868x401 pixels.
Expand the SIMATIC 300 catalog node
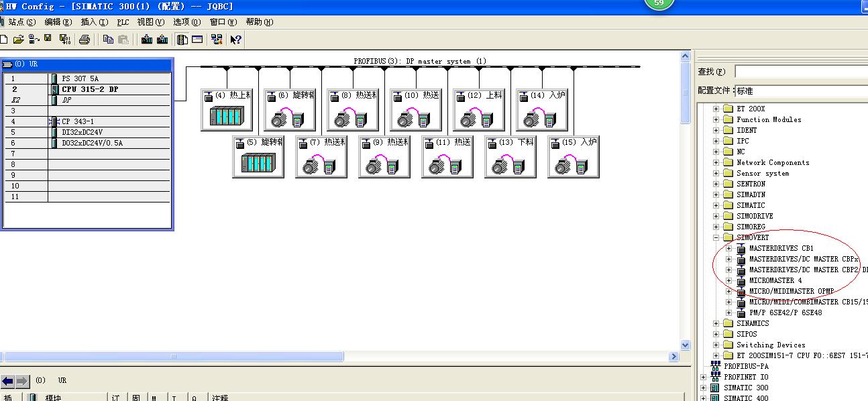(x=703, y=388)
